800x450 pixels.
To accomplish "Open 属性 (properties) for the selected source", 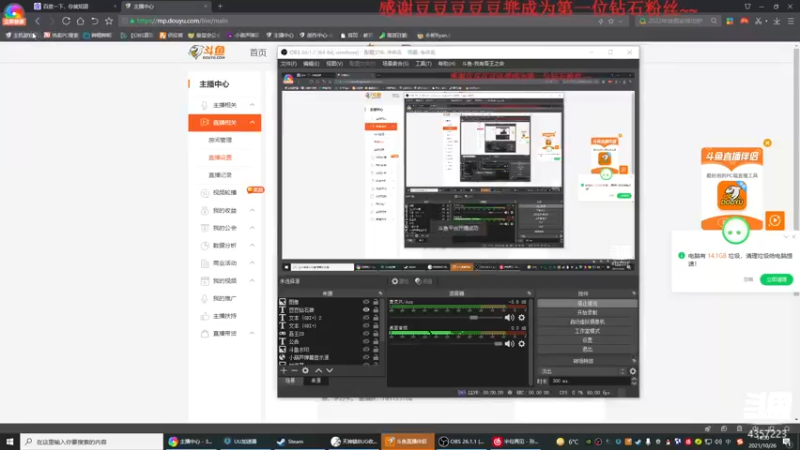I will pos(400,281).
